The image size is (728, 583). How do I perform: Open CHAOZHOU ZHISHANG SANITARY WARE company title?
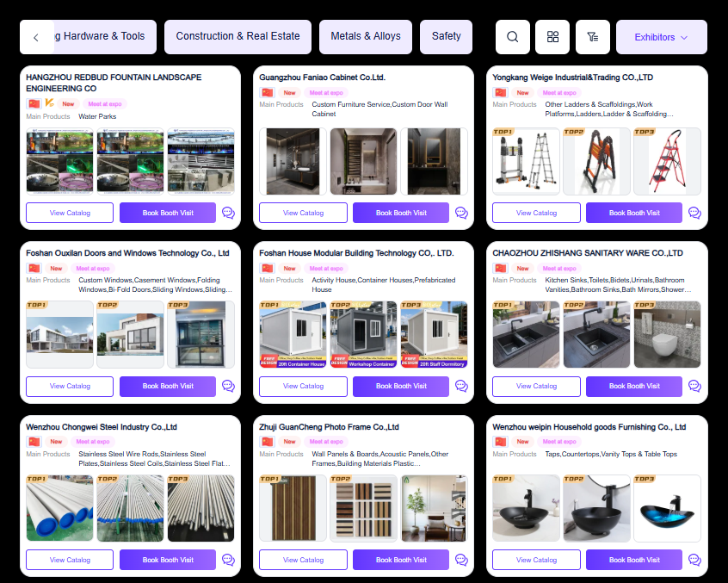(588, 253)
